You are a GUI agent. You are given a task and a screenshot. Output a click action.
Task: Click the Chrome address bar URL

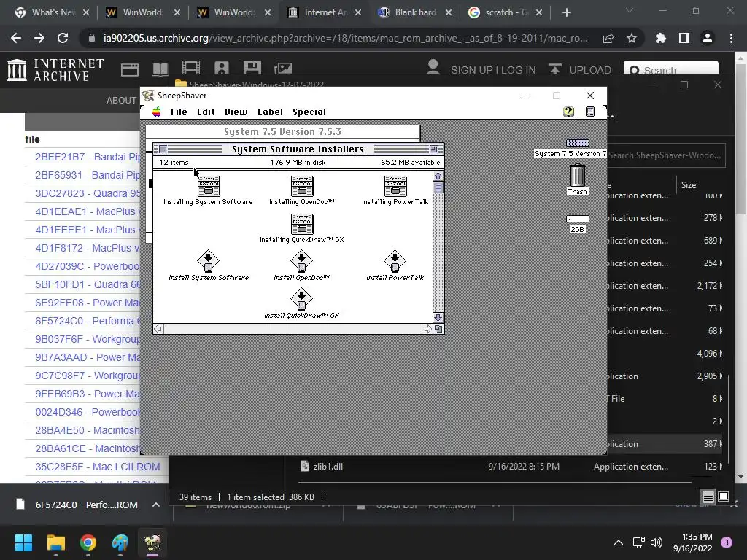345,38
